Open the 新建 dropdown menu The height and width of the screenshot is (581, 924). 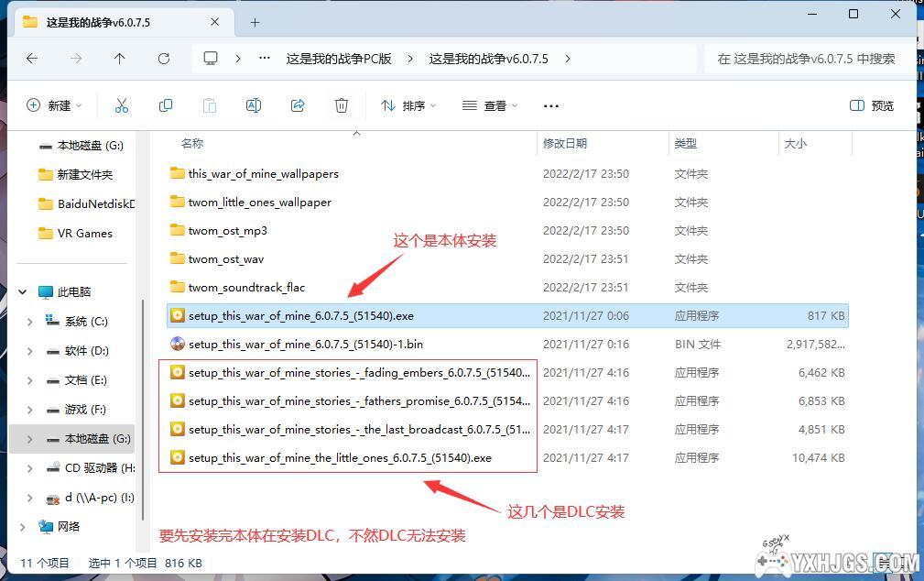(x=55, y=105)
